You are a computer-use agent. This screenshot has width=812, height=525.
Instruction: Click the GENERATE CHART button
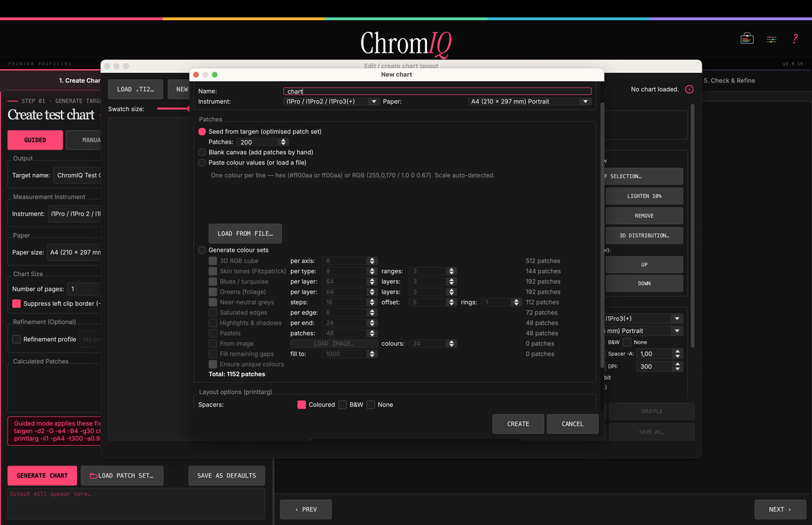click(42, 476)
